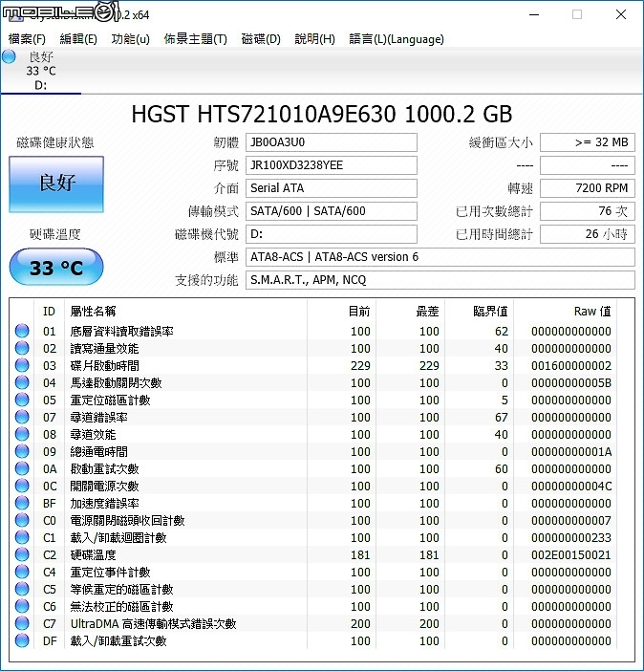644x671 pixels.
Task: Click the power on count field 76 次
Action: click(x=588, y=211)
